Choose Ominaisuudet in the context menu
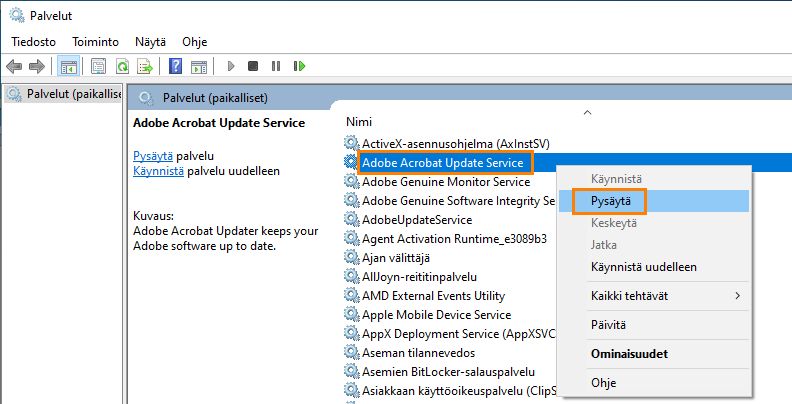Image resolution: width=792 pixels, height=404 pixels. [654, 354]
